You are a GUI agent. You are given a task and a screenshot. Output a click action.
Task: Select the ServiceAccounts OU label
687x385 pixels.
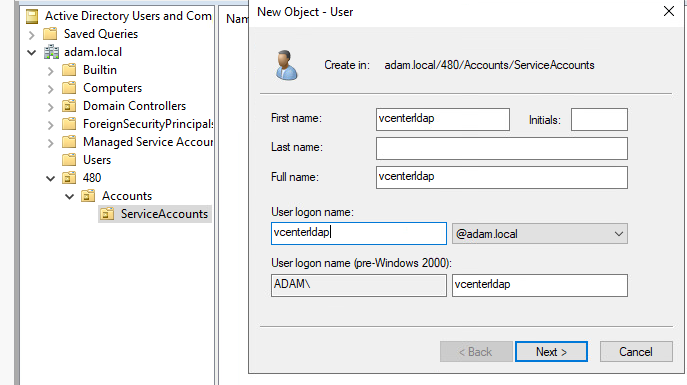pos(164,214)
